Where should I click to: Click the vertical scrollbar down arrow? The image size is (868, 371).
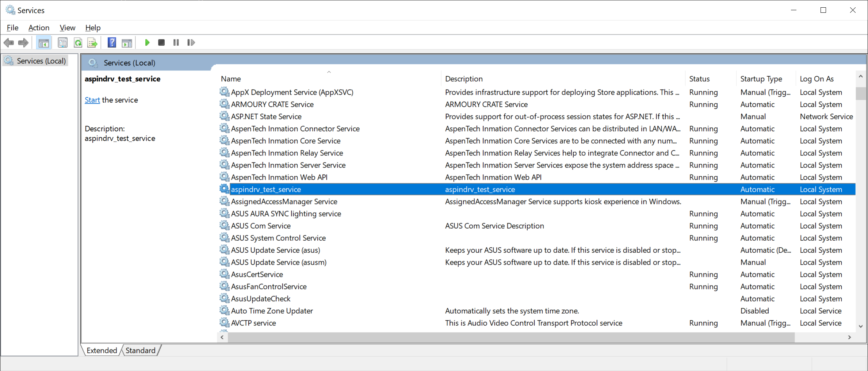click(861, 326)
